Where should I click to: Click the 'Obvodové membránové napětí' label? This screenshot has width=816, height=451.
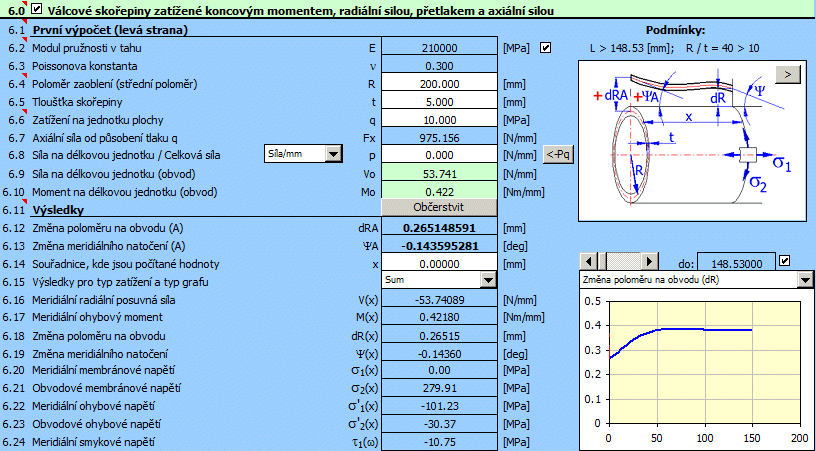click(x=106, y=388)
